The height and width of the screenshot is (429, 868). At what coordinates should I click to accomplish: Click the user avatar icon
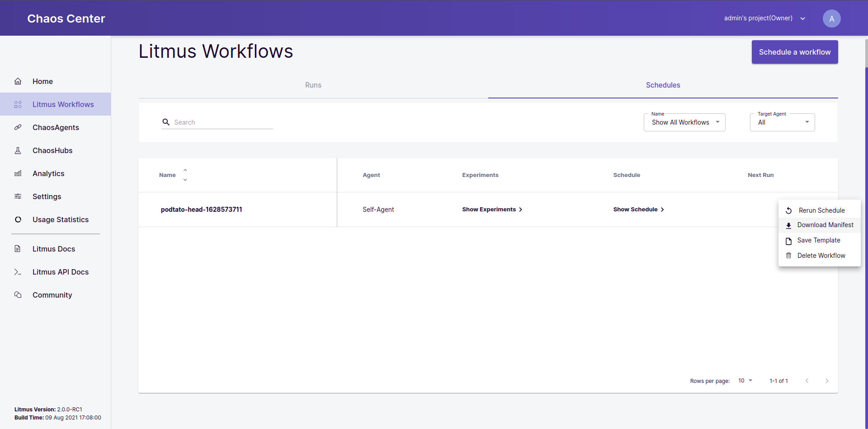pos(831,19)
